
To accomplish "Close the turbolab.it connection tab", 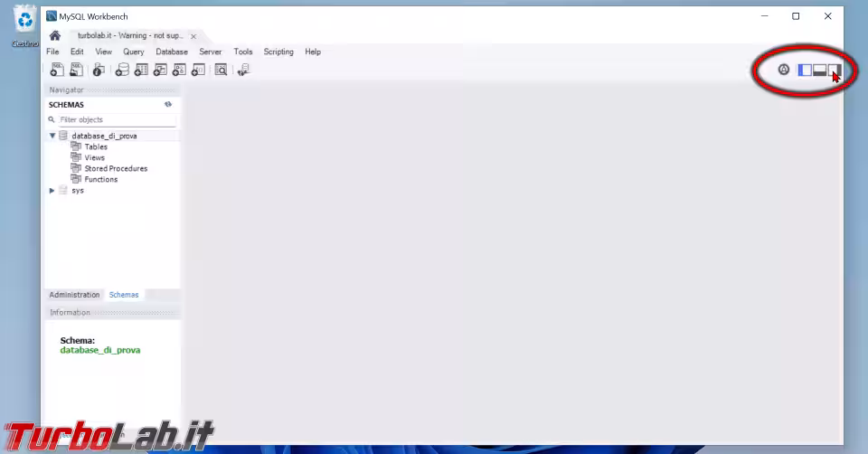I will click(x=193, y=36).
